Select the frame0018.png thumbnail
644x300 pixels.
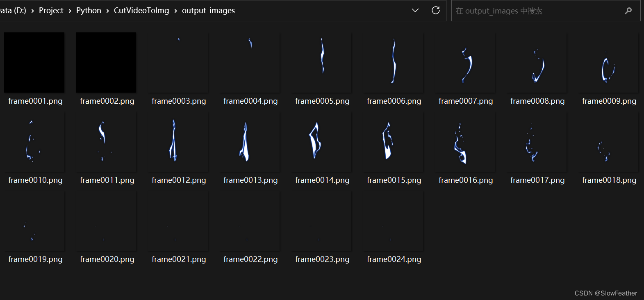(608, 141)
